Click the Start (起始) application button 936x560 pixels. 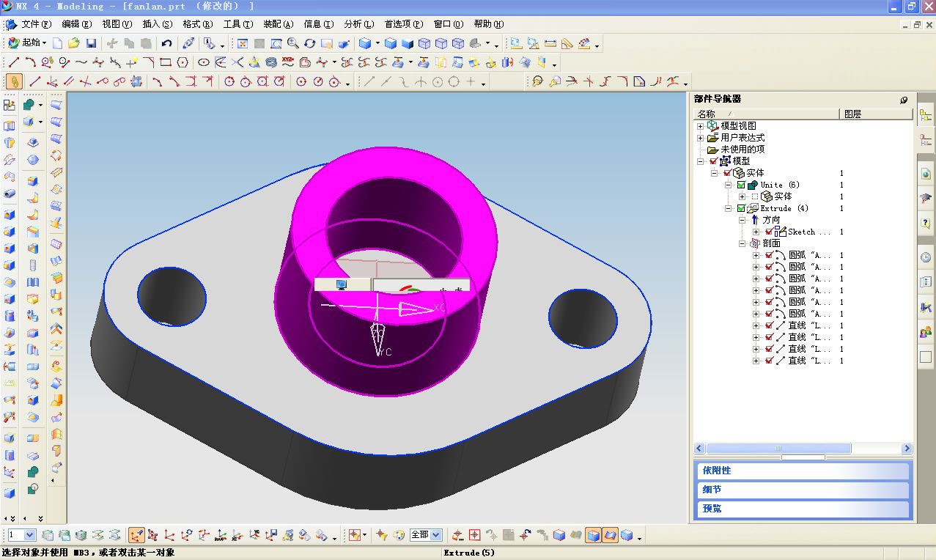(x=27, y=44)
